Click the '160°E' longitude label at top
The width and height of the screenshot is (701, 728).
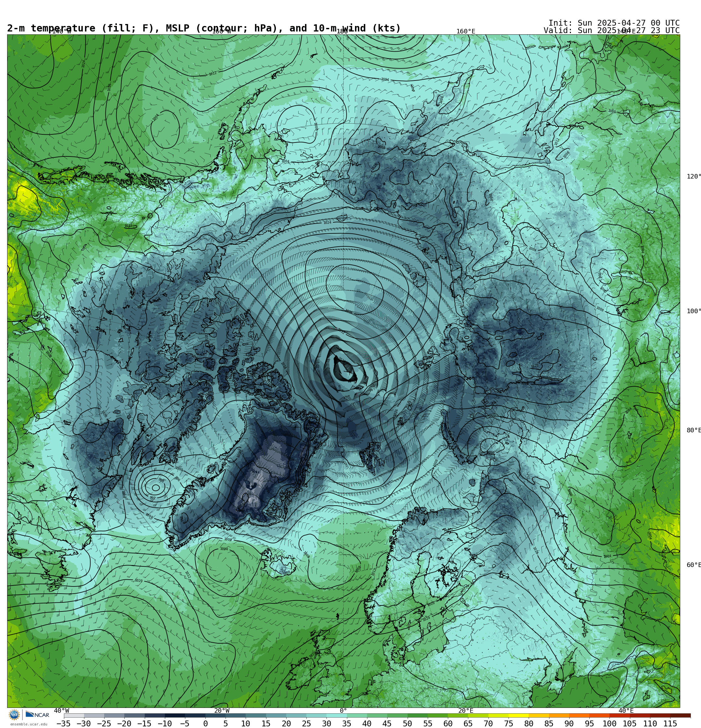coord(466,31)
